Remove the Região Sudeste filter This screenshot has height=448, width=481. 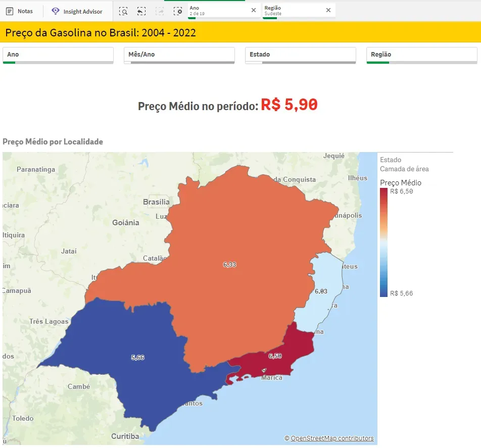pyautogui.click(x=328, y=10)
